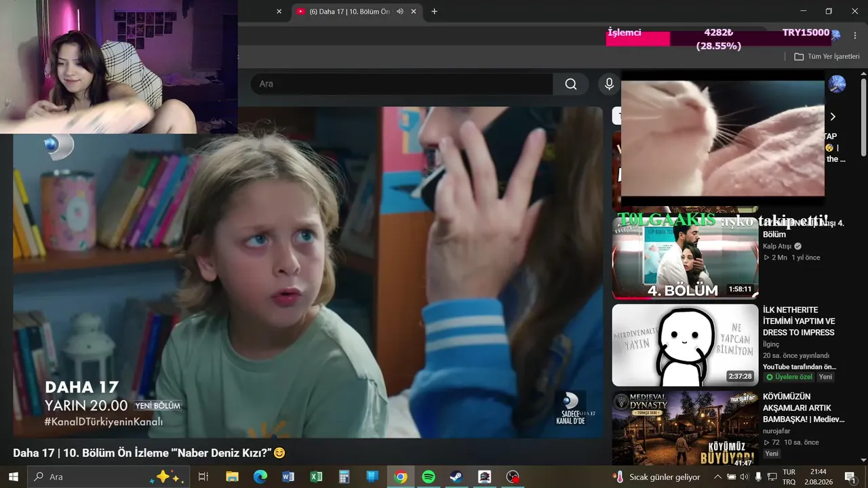Click the Daha 17 video player

[307, 272]
